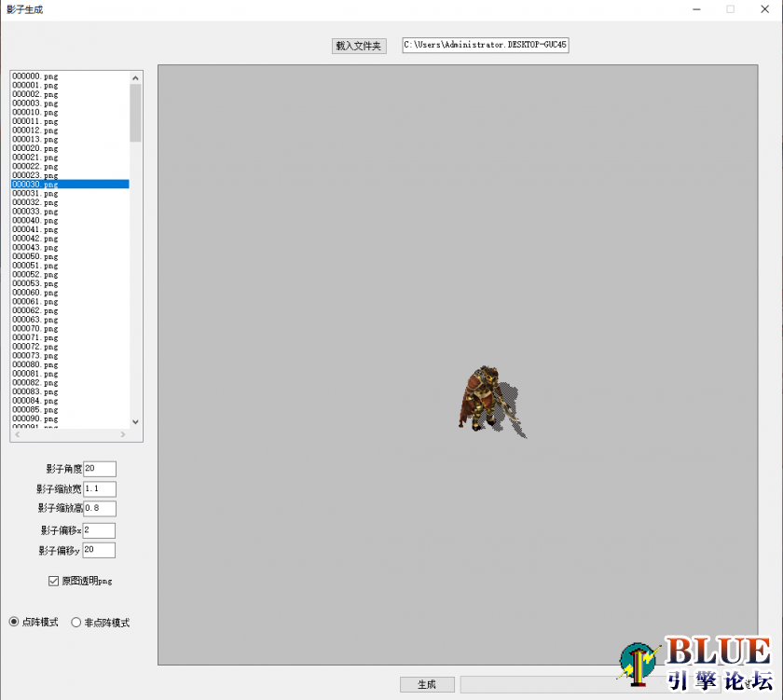Select 000000.png in the file list

pyautogui.click(x=35, y=76)
